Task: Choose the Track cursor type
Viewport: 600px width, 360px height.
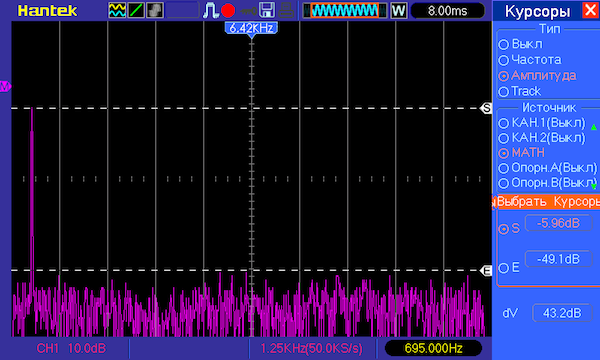Action: point(520,91)
